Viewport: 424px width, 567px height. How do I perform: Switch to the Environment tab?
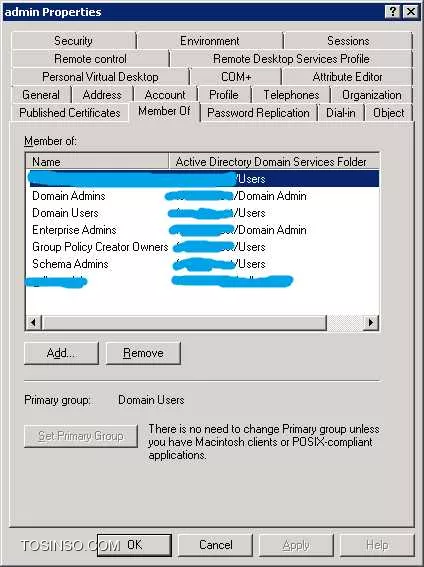(x=210, y=40)
